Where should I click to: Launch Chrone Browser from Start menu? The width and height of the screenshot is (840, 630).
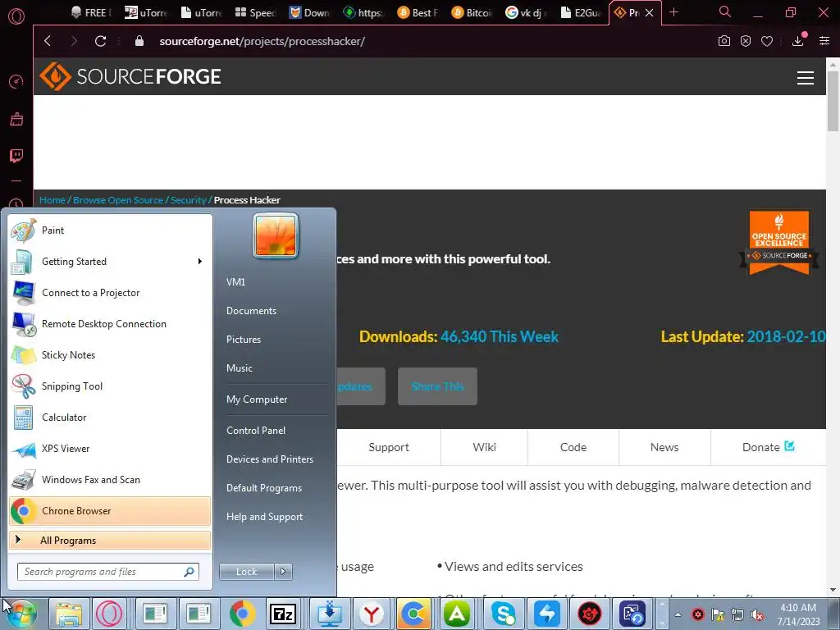click(x=110, y=510)
